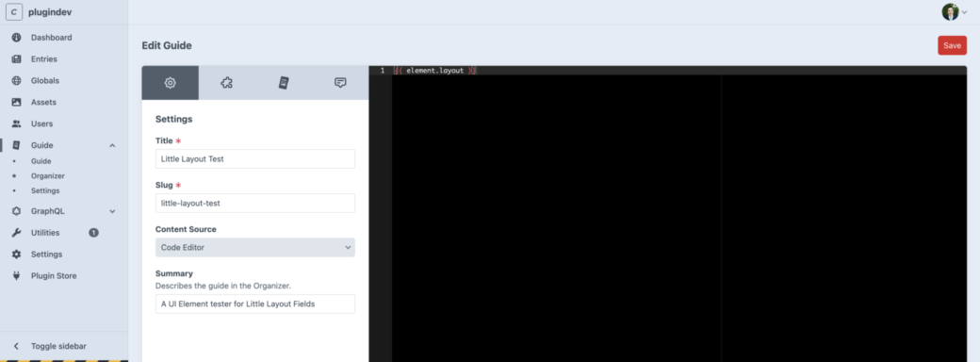Screen dimensions: 980x362
Task: Open the Content Source dropdown
Action: [255, 247]
